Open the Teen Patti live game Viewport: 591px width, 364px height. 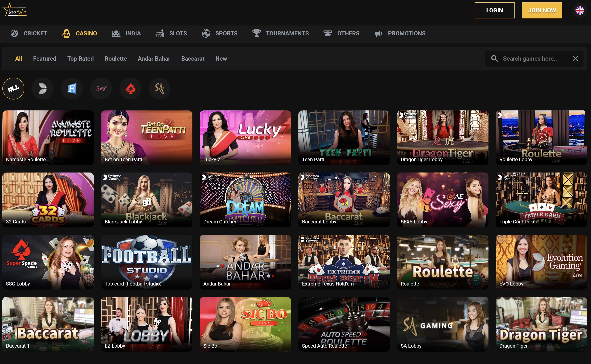click(x=344, y=138)
